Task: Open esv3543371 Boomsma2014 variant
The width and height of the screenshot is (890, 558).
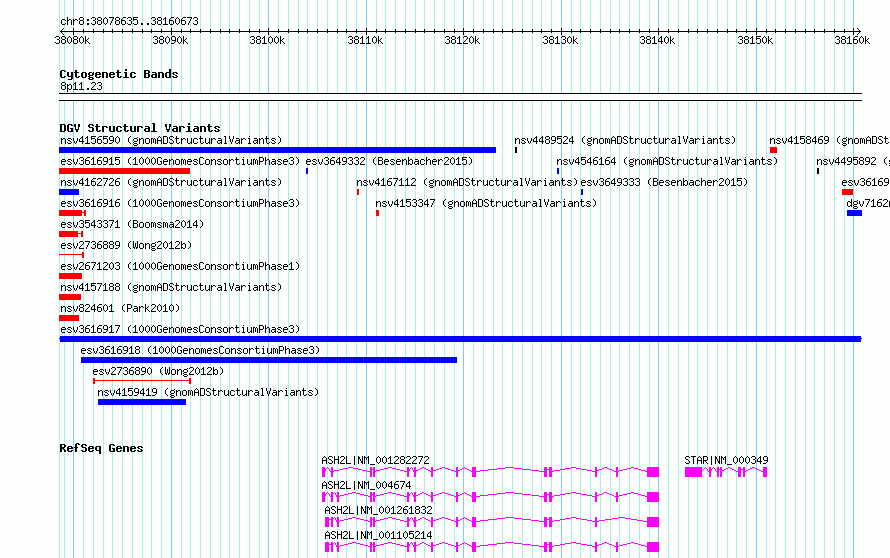Action: tap(132, 224)
